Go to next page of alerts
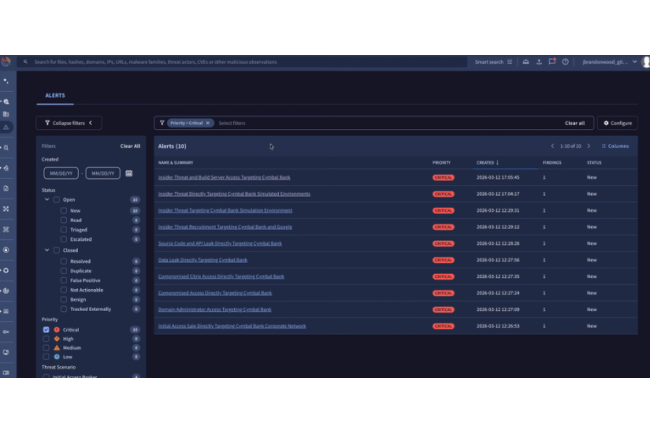650x433 pixels. click(590, 146)
